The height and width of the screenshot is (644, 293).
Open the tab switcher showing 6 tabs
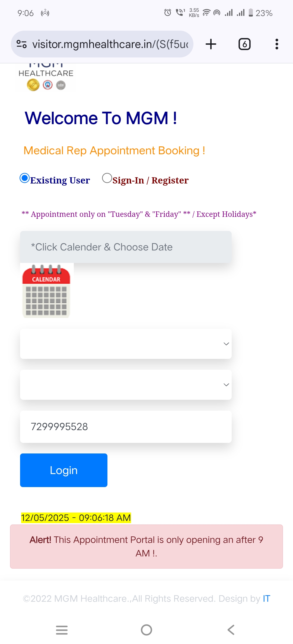(x=244, y=44)
